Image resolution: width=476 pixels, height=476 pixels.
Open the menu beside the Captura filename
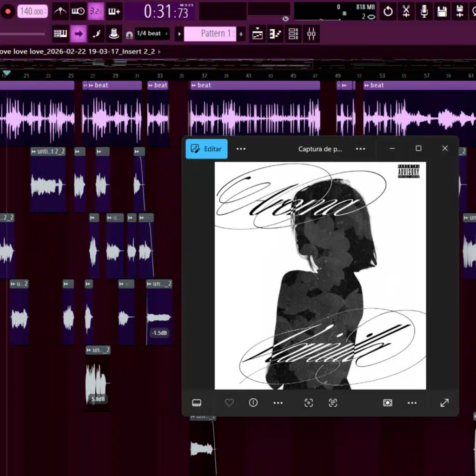(360, 149)
